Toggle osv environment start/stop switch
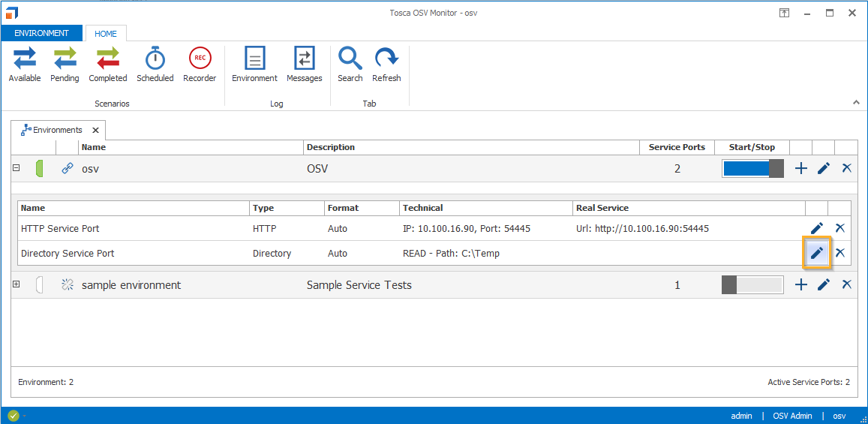 point(752,169)
